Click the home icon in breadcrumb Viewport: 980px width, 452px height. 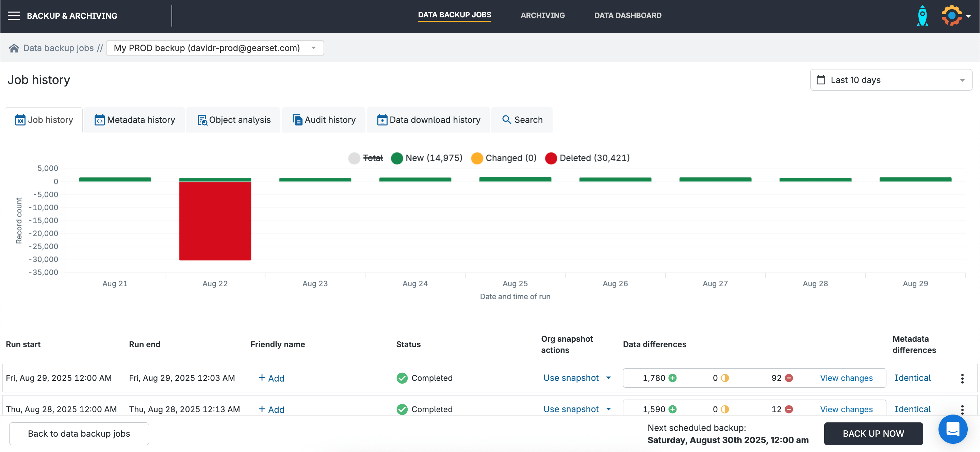[14, 48]
